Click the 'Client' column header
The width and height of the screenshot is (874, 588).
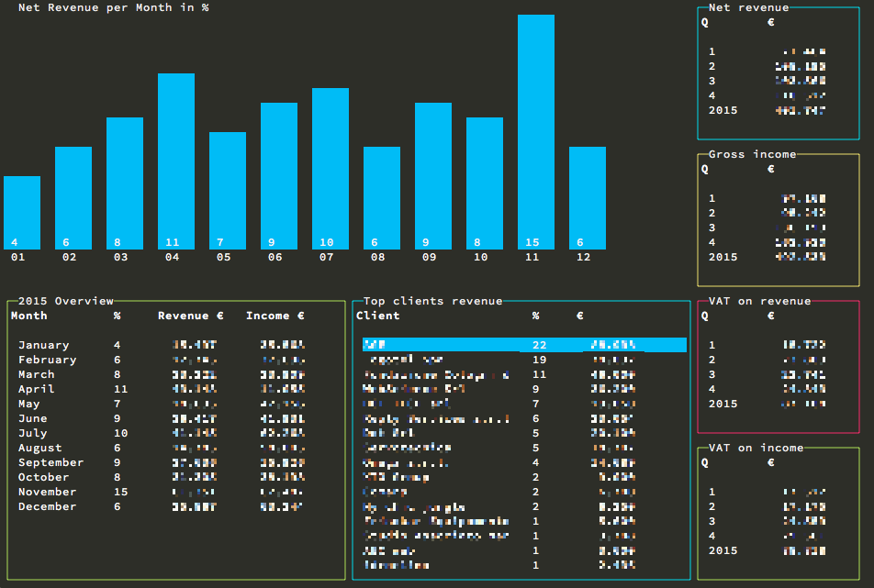378,316
